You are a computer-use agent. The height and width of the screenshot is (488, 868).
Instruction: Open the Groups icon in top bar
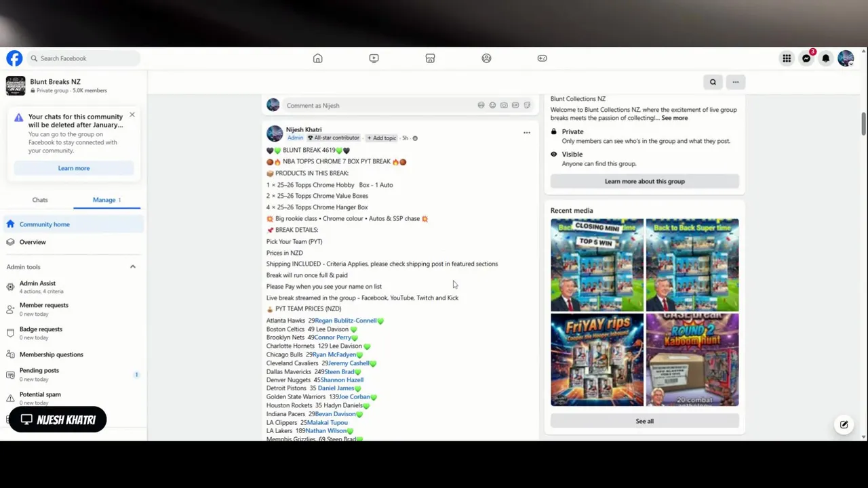[x=486, y=58]
